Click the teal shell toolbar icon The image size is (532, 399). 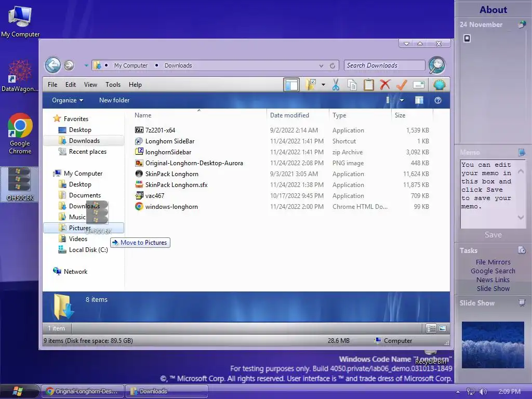coord(439,85)
